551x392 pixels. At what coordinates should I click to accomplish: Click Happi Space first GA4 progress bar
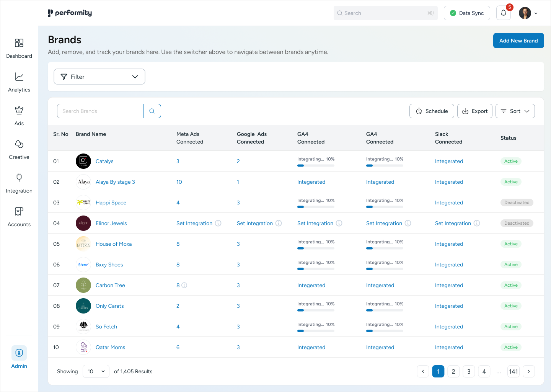(316, 207)
